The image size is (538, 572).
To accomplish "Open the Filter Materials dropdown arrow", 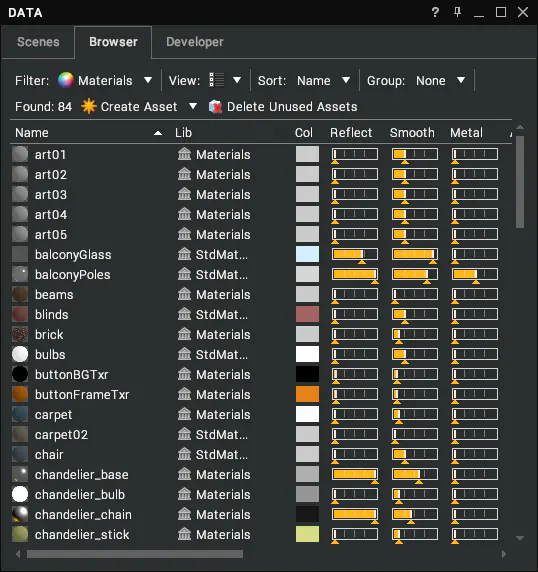I will click(148, 80).
